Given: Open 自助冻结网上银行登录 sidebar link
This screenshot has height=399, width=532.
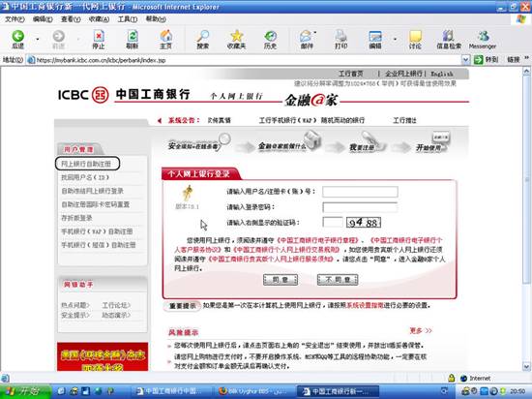Looking at the screenshot, I should 92,191.
